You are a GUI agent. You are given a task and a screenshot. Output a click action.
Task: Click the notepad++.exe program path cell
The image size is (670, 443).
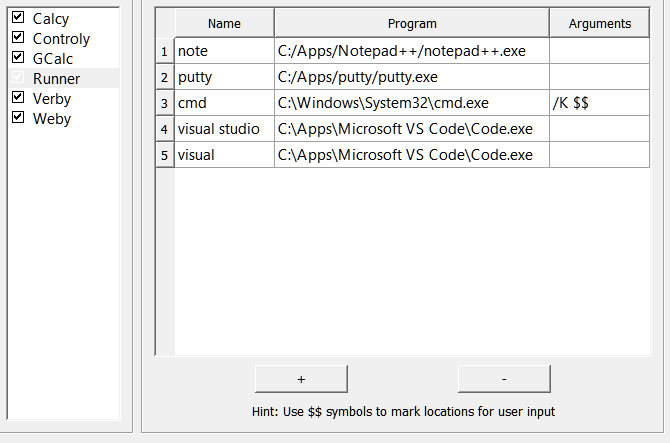click(x=412, y=51)
